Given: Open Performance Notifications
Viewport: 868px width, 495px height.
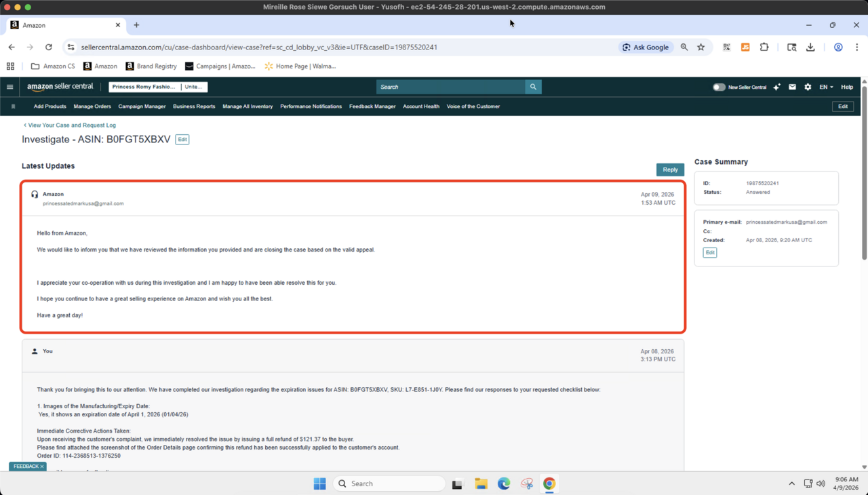Looking at the screenshot, I should (311, 106).
